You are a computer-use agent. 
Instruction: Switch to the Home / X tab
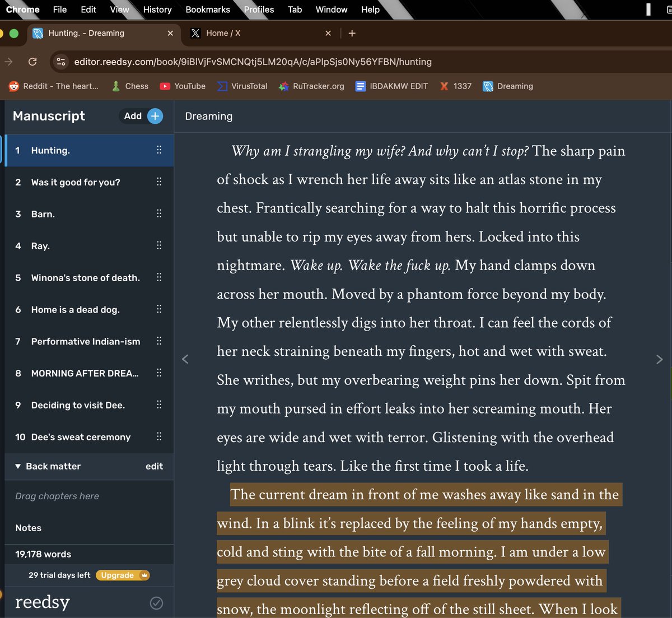(x=260, y=33)
